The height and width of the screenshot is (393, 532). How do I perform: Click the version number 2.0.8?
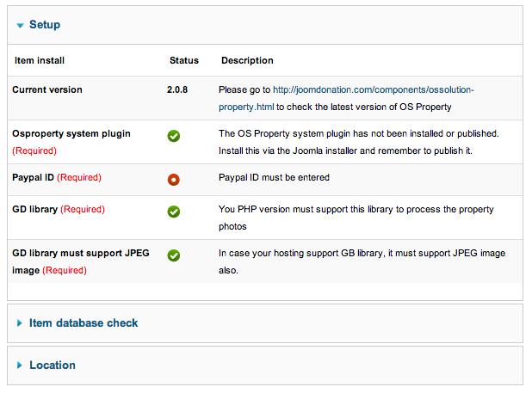[x=177, y=89]
